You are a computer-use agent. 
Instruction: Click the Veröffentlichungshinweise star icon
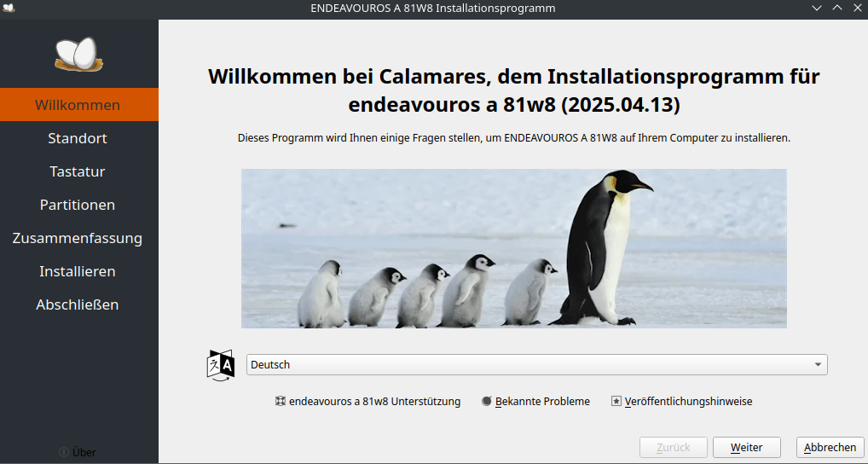(616, 401)
